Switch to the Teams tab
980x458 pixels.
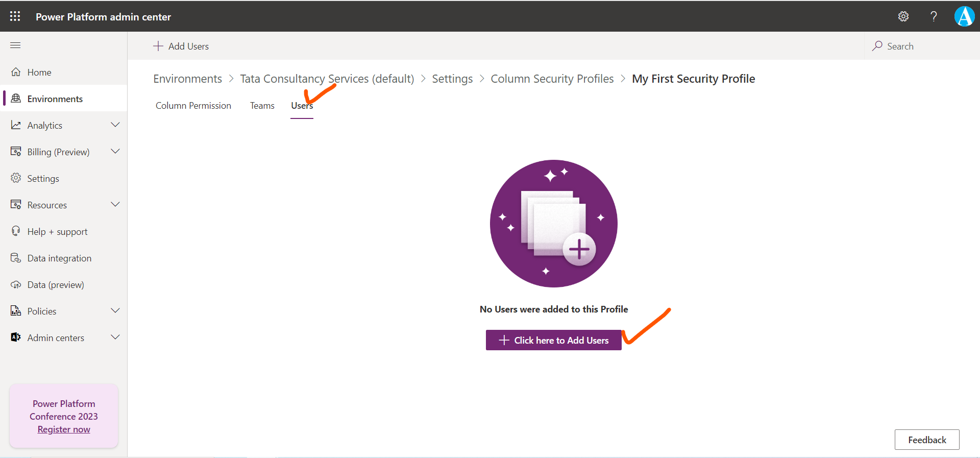click(262, 106)
